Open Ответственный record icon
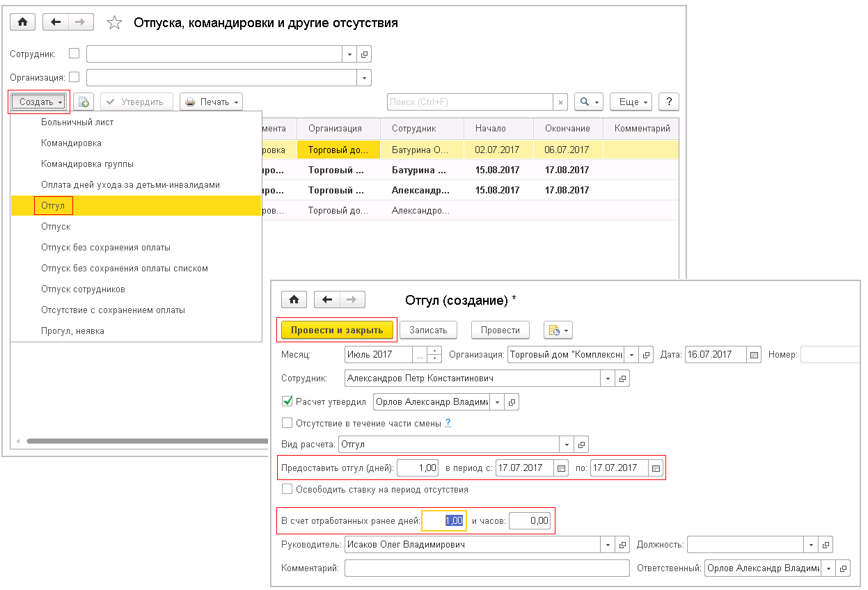The height and width of the screenshot is (590, 868). pos(844,568)
